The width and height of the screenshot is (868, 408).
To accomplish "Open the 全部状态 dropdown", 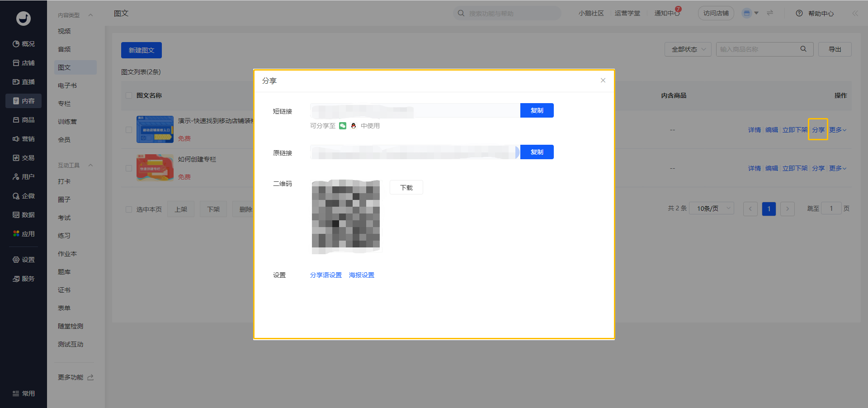I will [688, 49].
